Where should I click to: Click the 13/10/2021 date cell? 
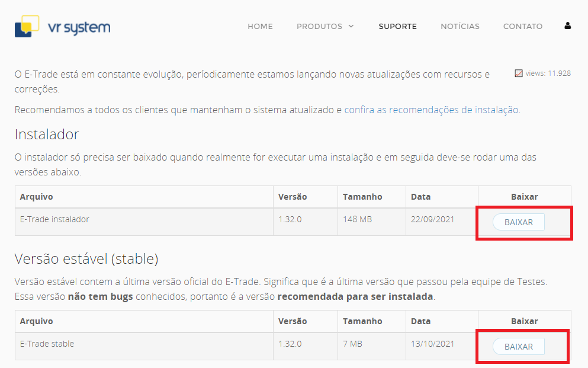coord(442,347)
